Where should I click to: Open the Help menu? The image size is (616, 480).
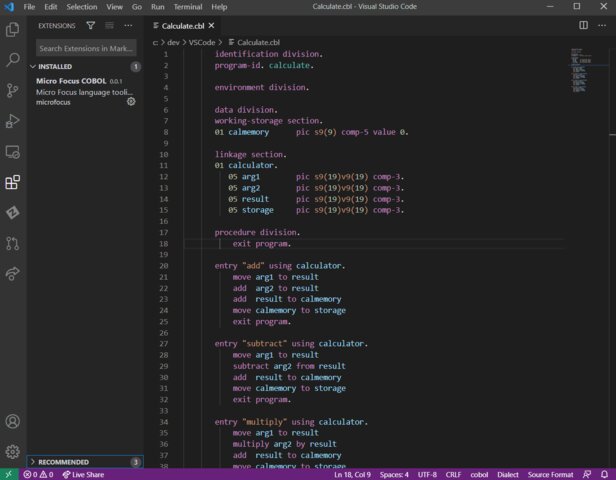(219, 7)
